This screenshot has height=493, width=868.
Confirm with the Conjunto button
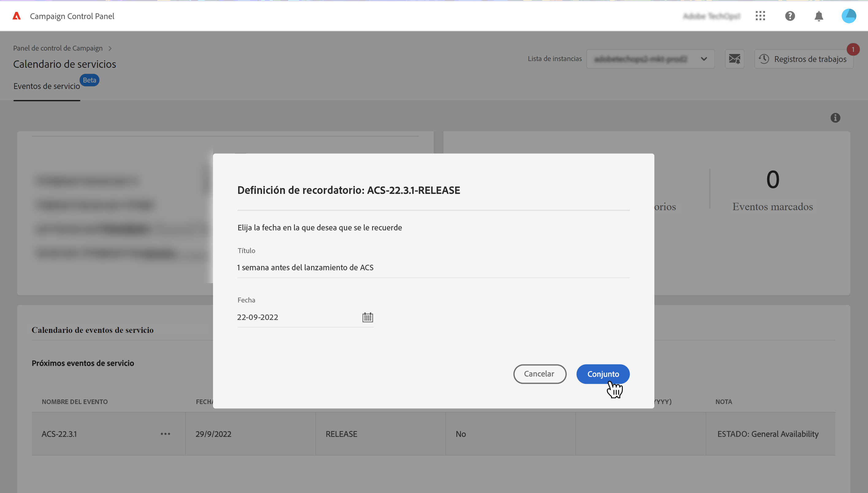click(x=603, y=374)
